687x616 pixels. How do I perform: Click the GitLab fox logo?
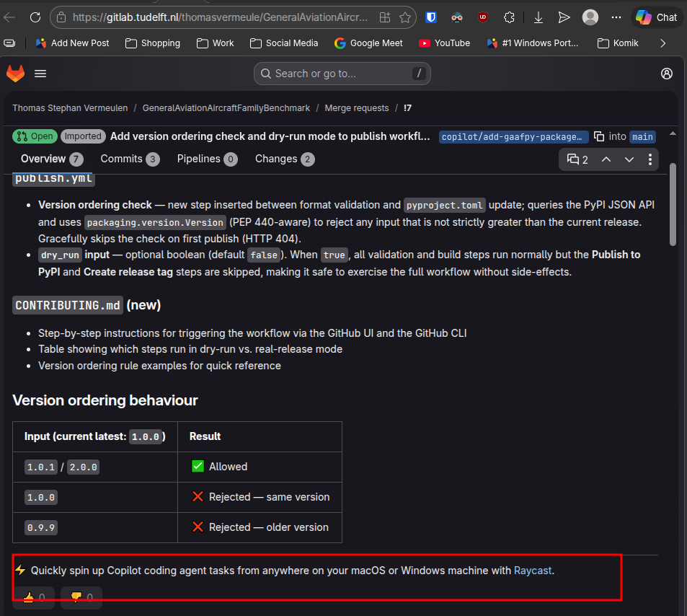[15, 74]
